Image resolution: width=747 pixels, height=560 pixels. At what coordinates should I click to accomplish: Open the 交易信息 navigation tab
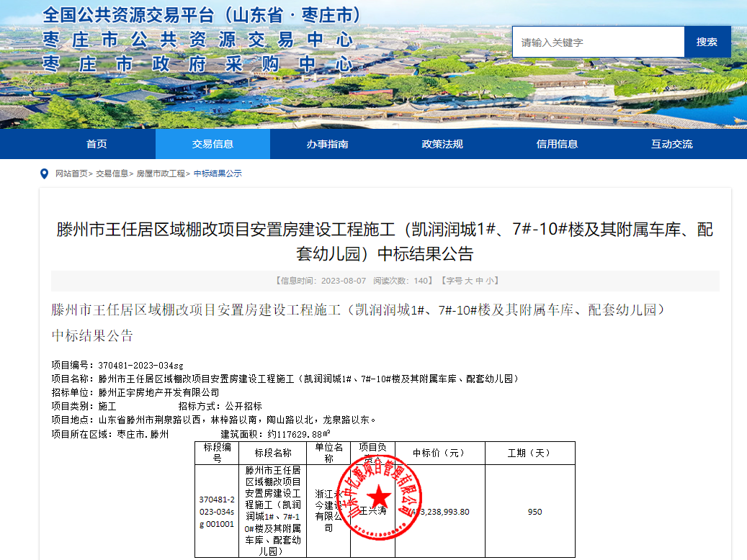pyautogui.click(x=212, y=144)
